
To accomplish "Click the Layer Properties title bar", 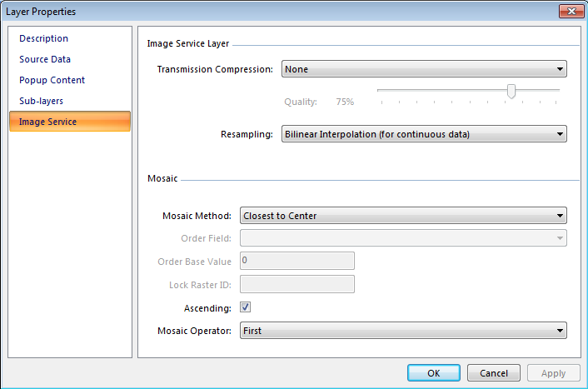I will [250, 12].
